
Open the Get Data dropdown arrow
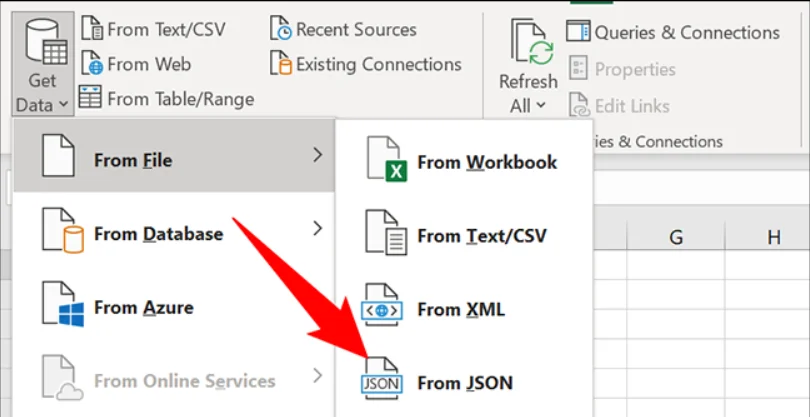62,104
